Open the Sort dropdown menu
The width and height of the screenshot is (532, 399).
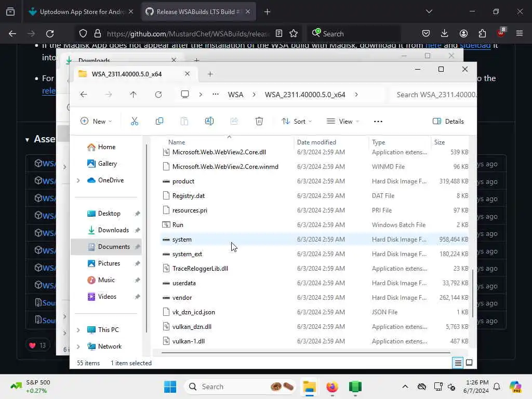[x=297, y=122]
